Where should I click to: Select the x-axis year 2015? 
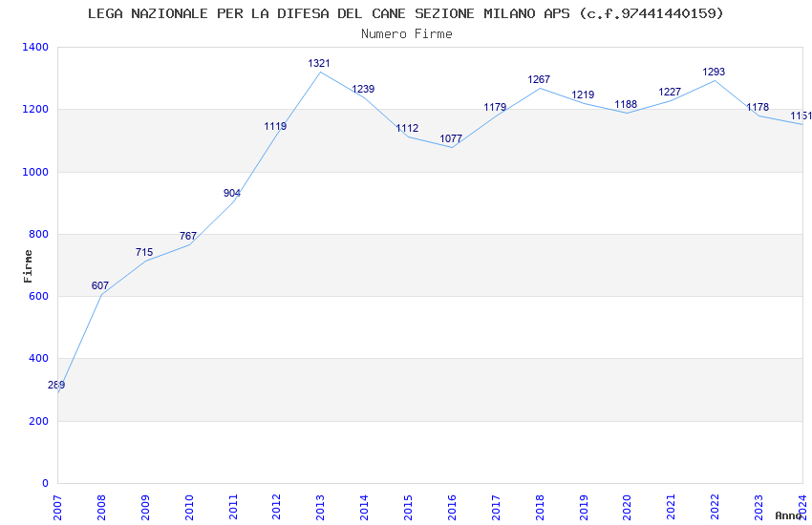(408, 507)
